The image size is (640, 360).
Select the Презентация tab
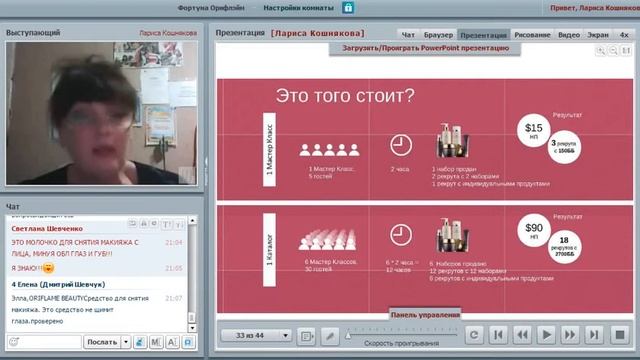coord(483,35)
